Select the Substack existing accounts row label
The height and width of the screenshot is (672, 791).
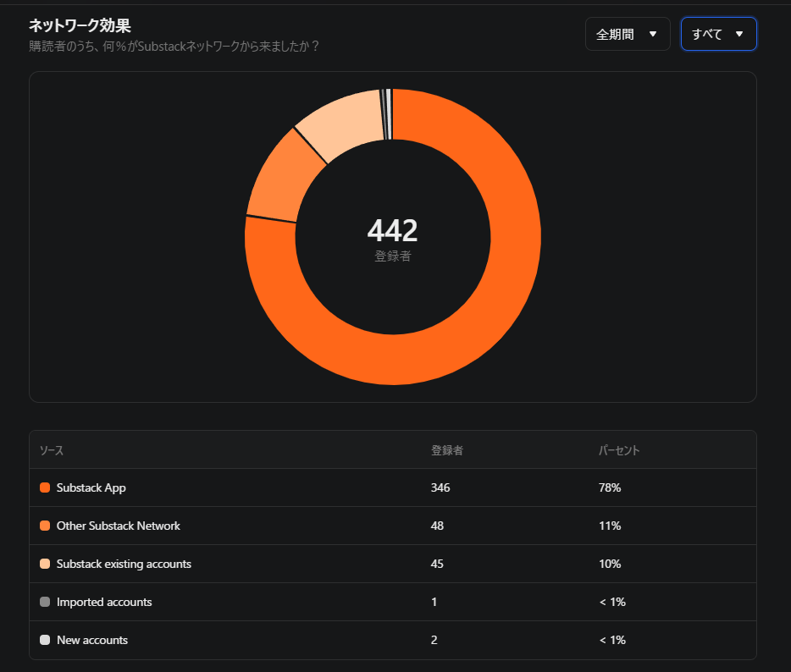click(124, 564)
